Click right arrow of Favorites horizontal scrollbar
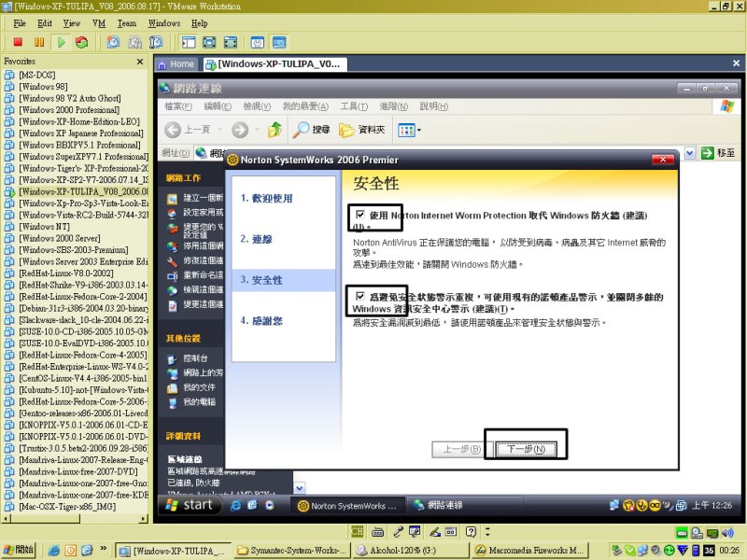Image resolution: width=747 pixels, height=560 pixels. (144, 519)
